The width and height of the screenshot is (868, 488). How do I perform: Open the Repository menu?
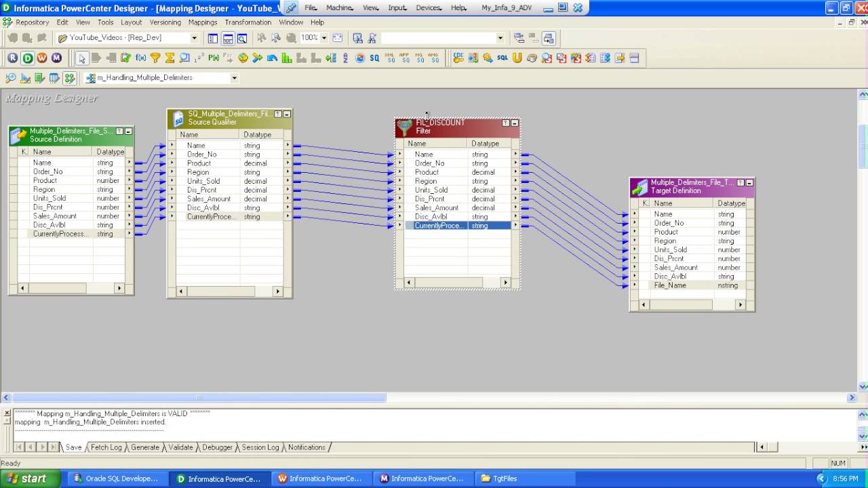click(32, 22)
